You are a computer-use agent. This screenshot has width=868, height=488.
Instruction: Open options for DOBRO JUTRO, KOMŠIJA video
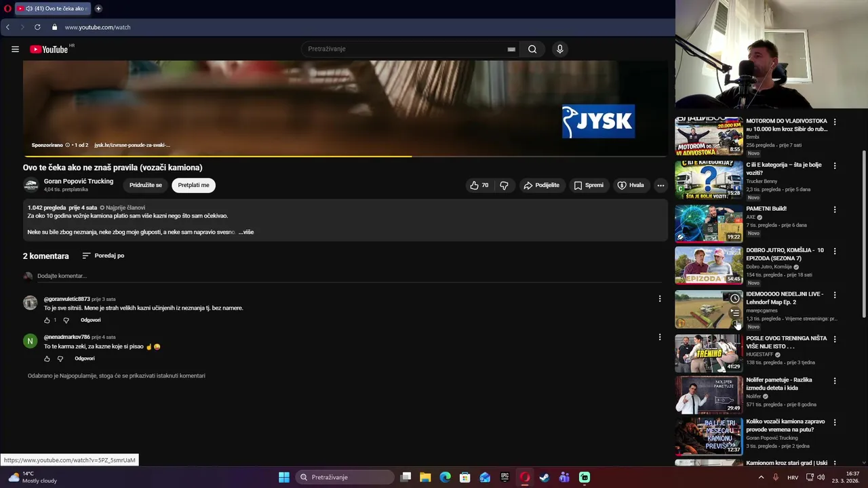[x=835, y=251]
